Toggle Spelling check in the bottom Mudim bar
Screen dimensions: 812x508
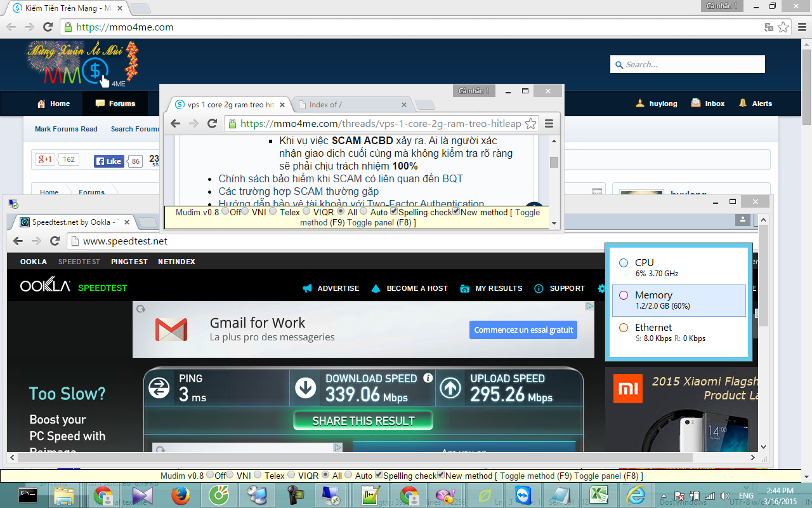point(379,475)
